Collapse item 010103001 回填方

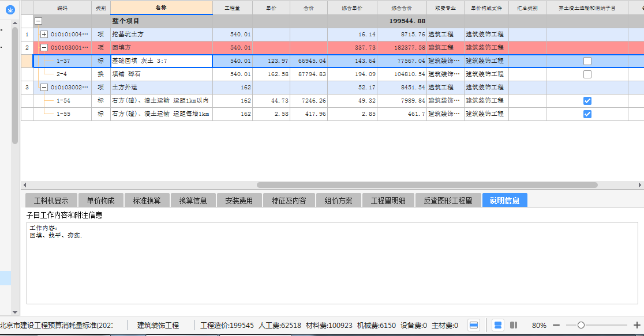coord(44,48)
